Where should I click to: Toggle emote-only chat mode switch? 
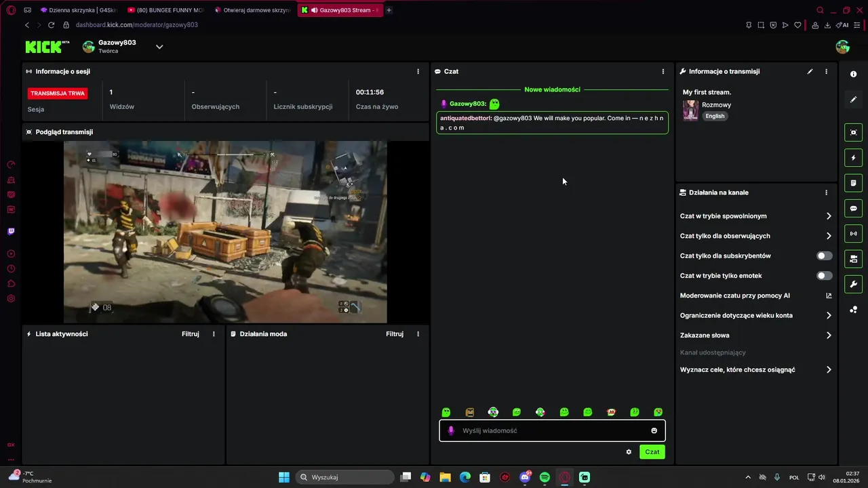825,276
